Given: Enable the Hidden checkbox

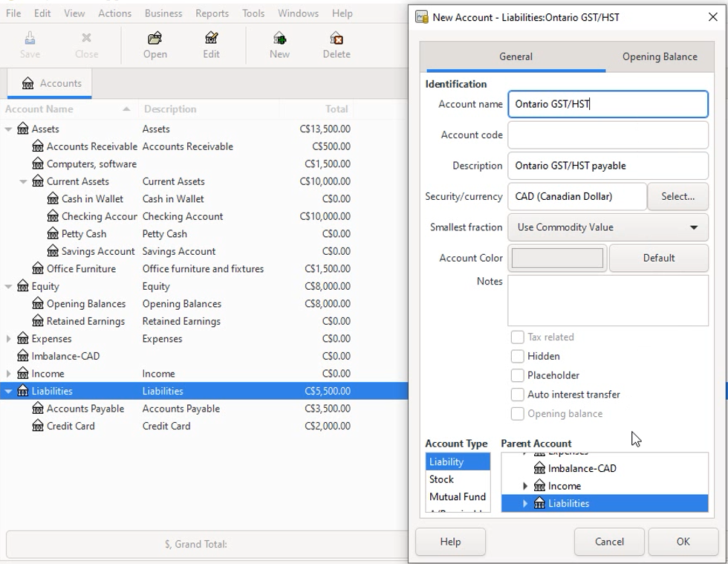Looking at the screenshot, I should [517, 356].
